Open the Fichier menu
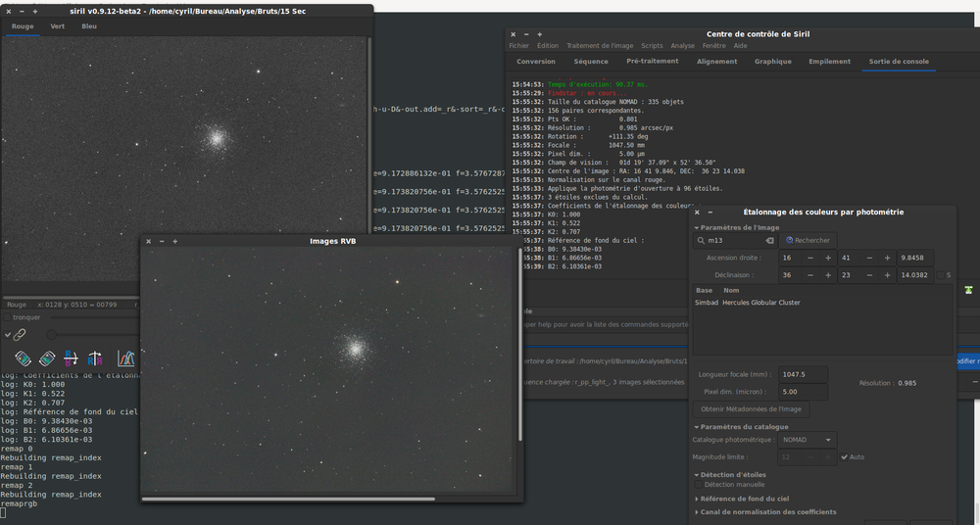980x525 pixels. click(x=518, y=46)
